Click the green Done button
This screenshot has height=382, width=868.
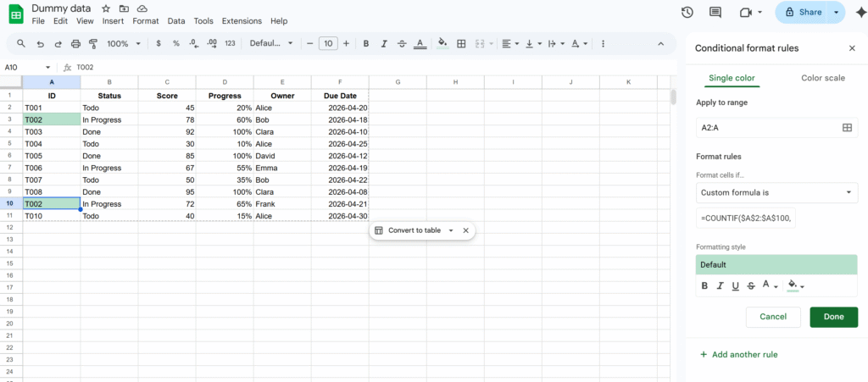(x=833, y=317)
